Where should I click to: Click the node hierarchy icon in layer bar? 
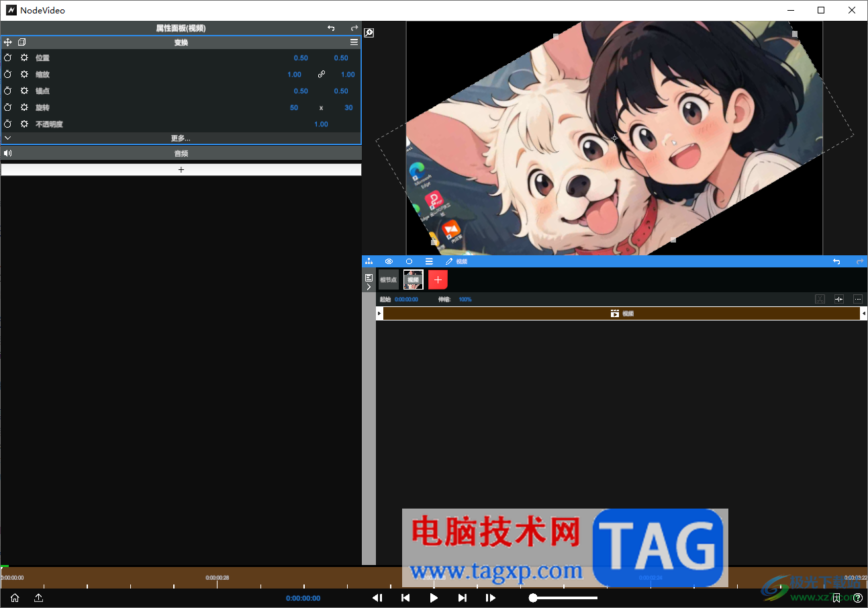pos(369,261)
